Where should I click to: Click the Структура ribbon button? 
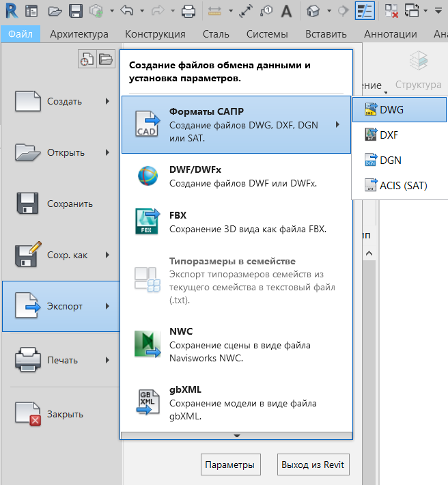click(x=418, y=70)
